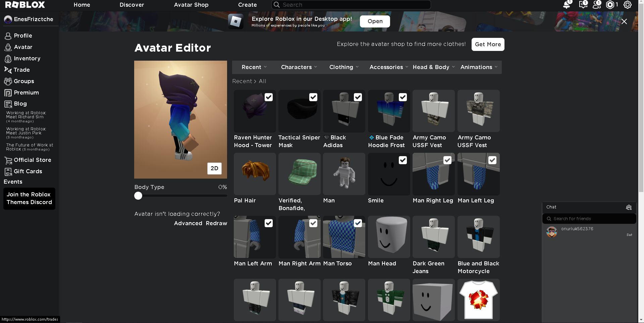Screen dimensions: 644x323
Task: Expand the Accessories dropdown
Action: (x=389, y=67)
